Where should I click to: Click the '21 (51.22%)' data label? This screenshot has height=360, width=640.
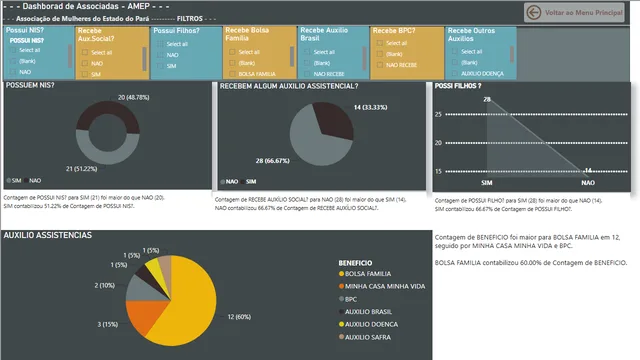point(82,169)
